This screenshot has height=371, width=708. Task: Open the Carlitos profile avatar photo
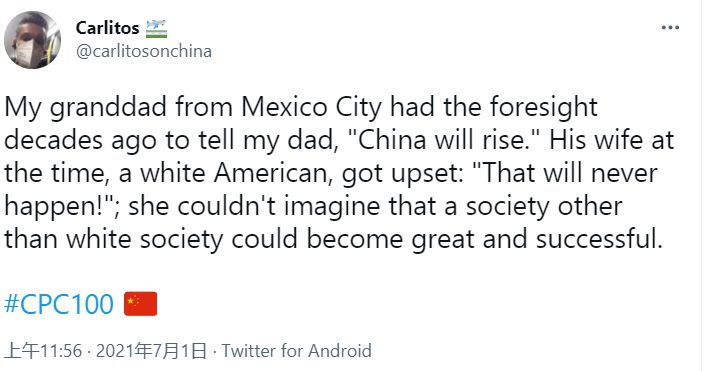coord(32,40)
